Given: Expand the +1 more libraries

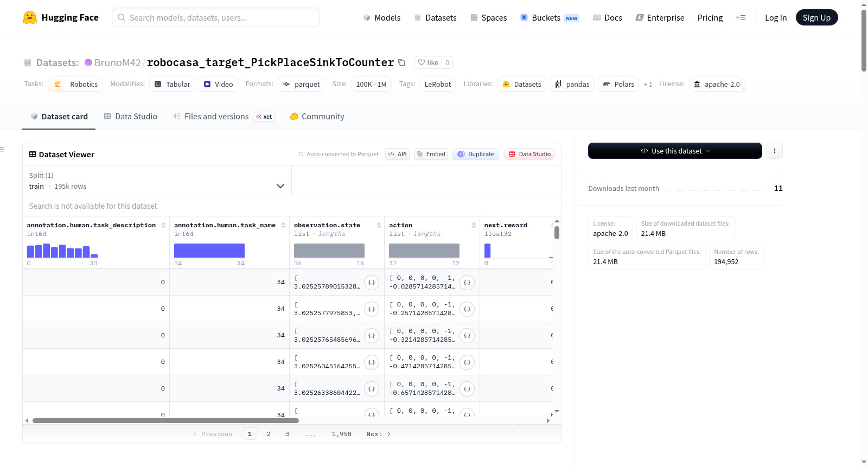Looking at the screenshot, I should (648, 84).
